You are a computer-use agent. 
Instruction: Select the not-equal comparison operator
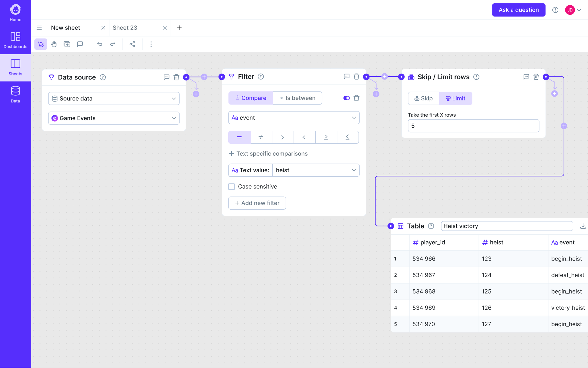261,137
